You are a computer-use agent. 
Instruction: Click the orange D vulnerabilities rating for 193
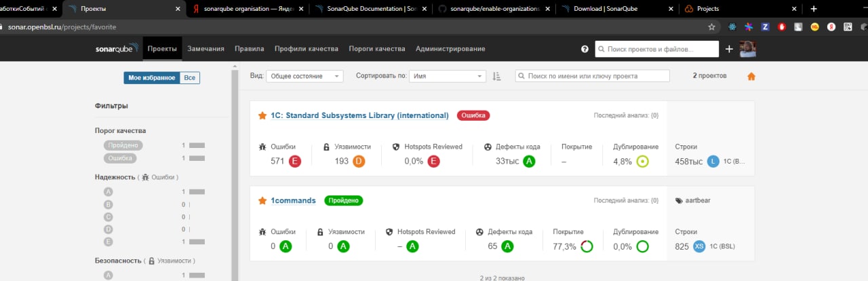point(359,161)
